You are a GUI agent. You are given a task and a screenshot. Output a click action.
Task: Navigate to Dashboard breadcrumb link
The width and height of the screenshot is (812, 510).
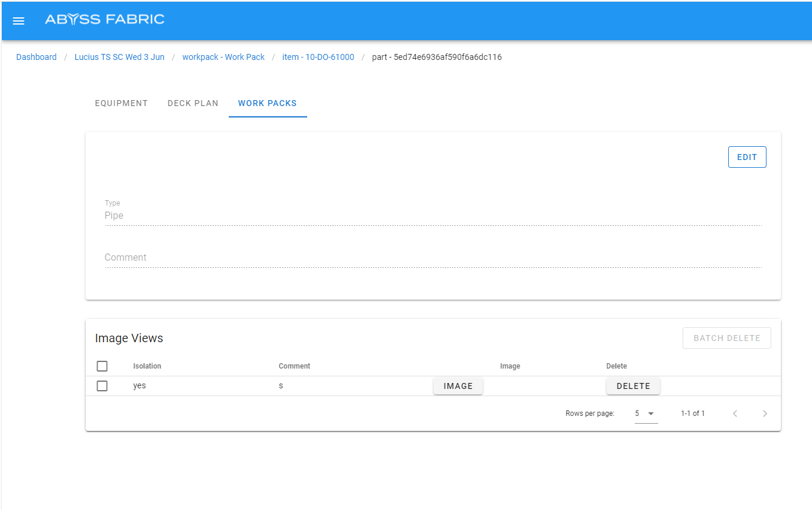click(x=37, y=57)
